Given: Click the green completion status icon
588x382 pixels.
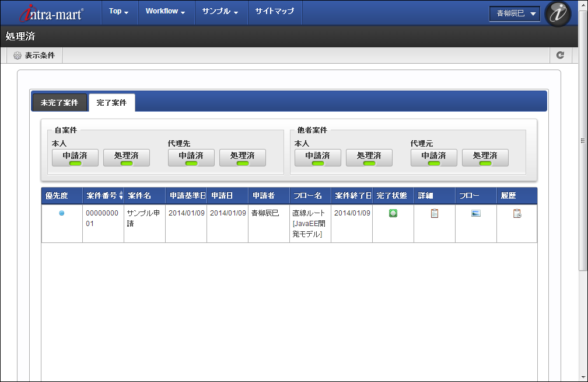Looking at the screenshot, I should 393,214.
